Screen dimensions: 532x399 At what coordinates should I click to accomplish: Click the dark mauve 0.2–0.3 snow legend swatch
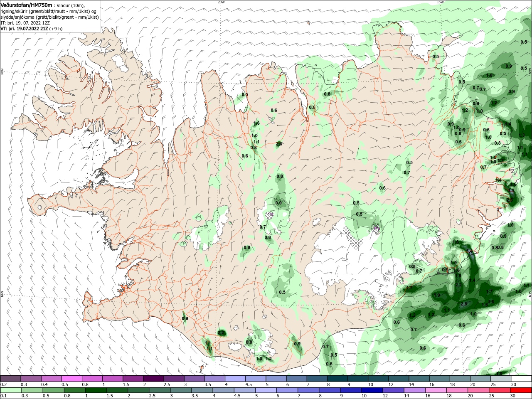[x=10, y=378]
